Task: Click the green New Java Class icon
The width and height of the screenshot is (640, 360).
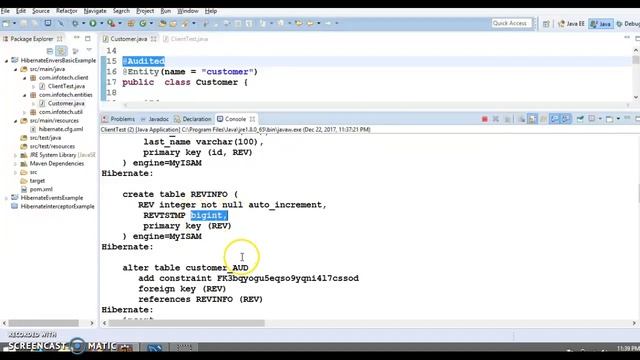Action: click(142, 23)
